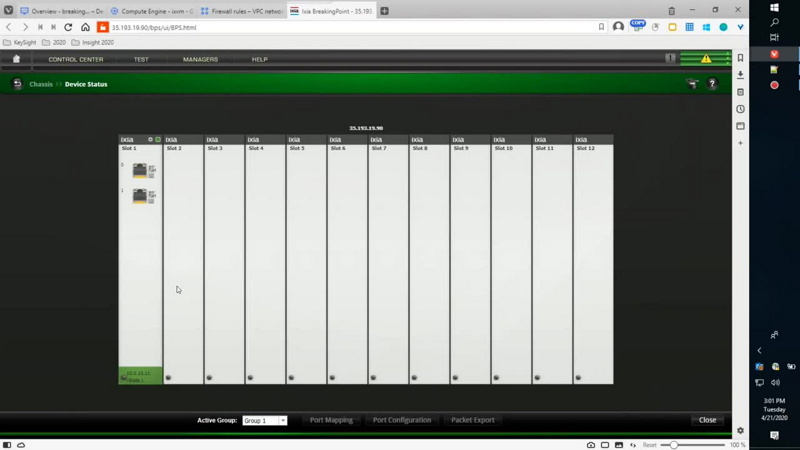Click the rewind history button
The image size is (800, 450).
(x=40, y=27)
